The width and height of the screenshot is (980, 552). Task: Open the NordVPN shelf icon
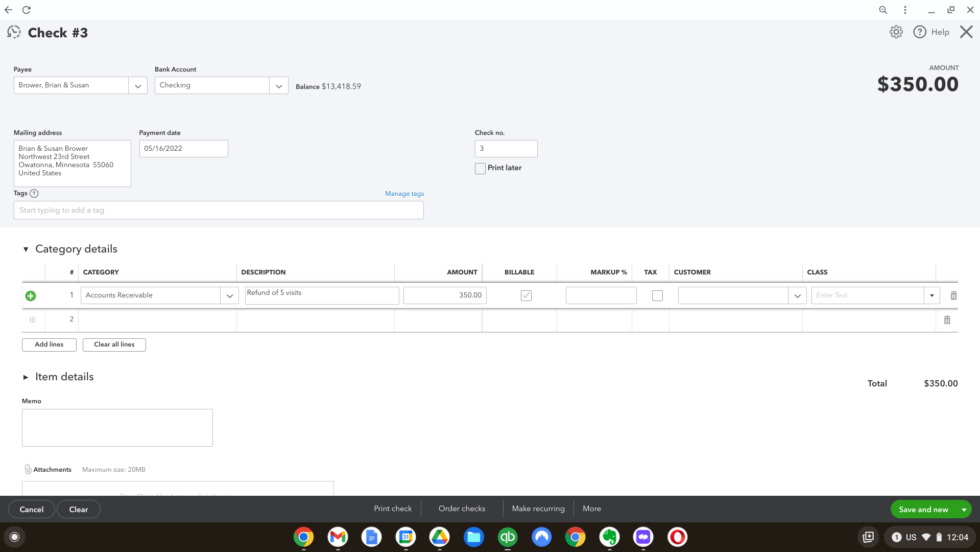pos(541,537)
